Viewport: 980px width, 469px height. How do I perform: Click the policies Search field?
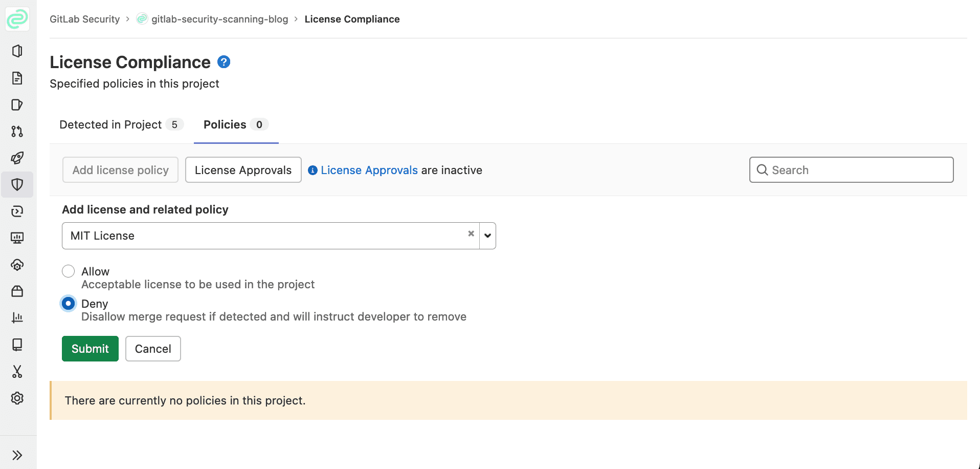pyautogui.click(x=859, y=170)
